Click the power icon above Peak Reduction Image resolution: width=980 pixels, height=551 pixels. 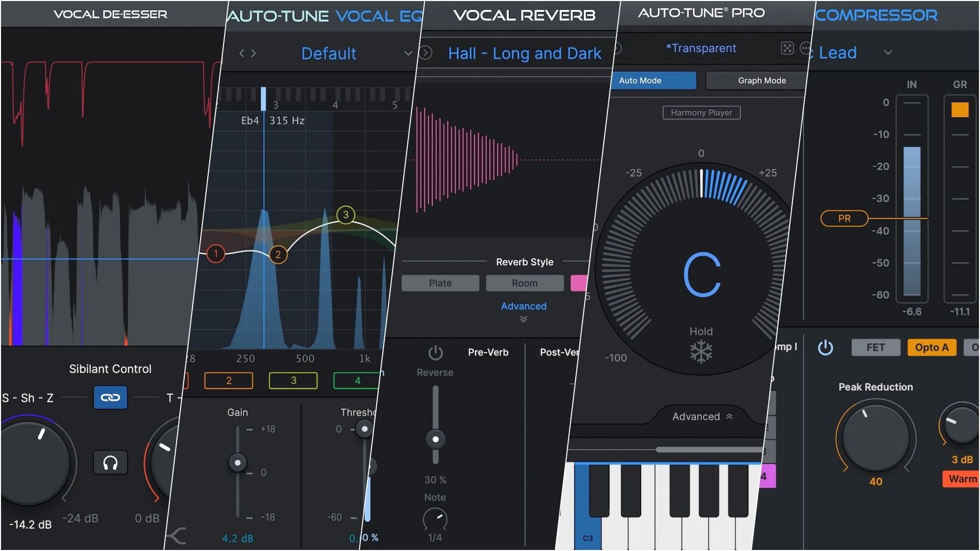pos(826,347)
